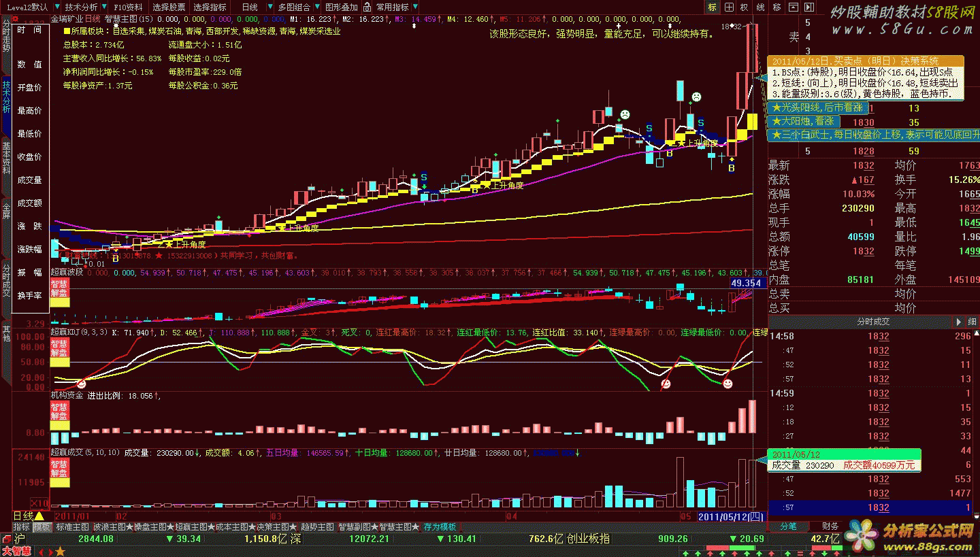
Task: Open the 多图组合 dropdown arrow
Action: (316, 7)
